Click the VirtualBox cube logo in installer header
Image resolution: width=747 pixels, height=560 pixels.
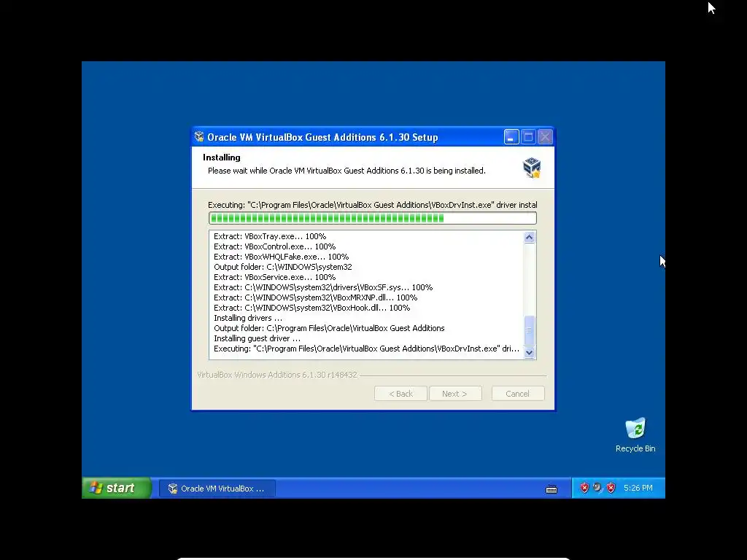(532, 168)
